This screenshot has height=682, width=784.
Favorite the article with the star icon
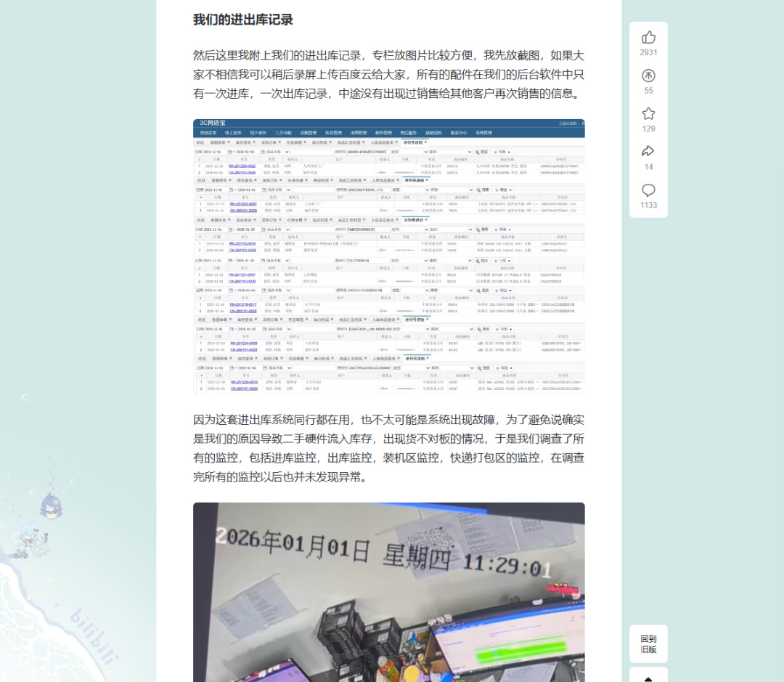click(x=648, y=113)
